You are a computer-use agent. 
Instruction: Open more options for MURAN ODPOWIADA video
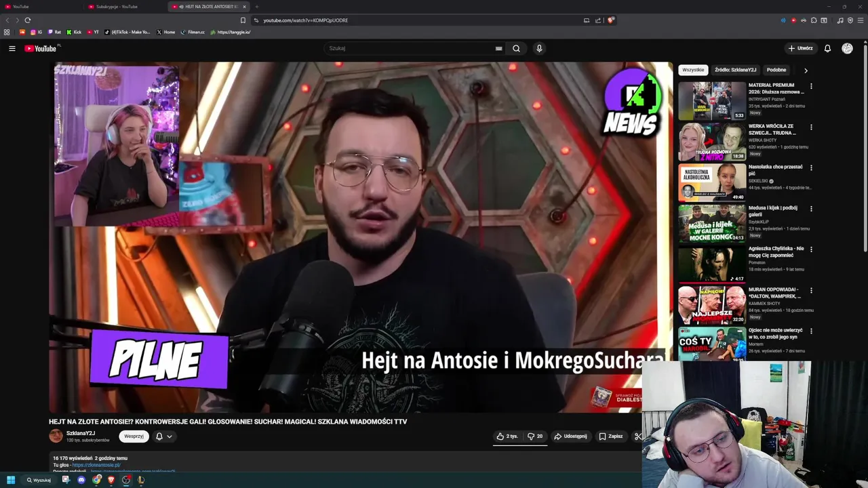pos(811,290)
